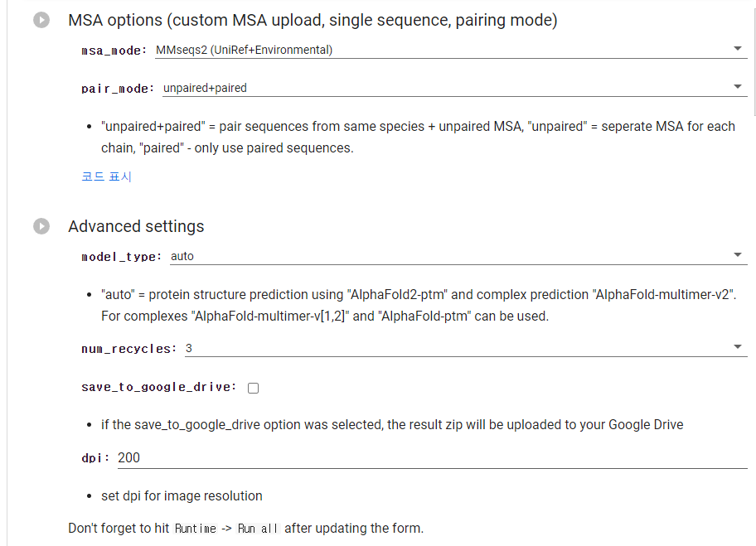
Task: Run the MSA options cell
Action: pyautogui.click(x=41, y=20)
